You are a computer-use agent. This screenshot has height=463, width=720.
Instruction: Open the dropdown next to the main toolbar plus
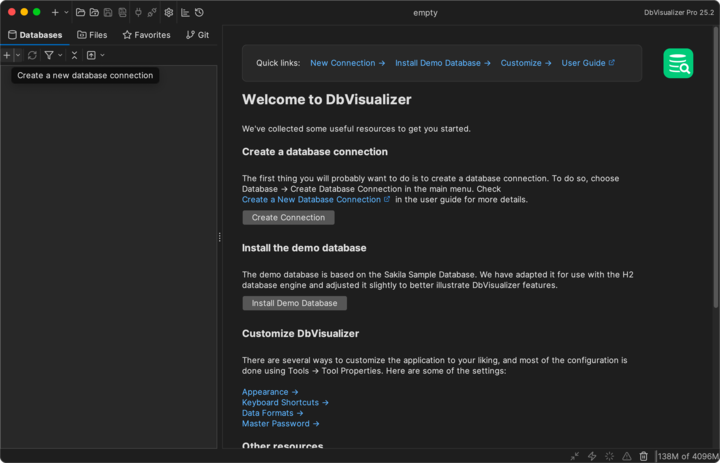coord(66,12)
